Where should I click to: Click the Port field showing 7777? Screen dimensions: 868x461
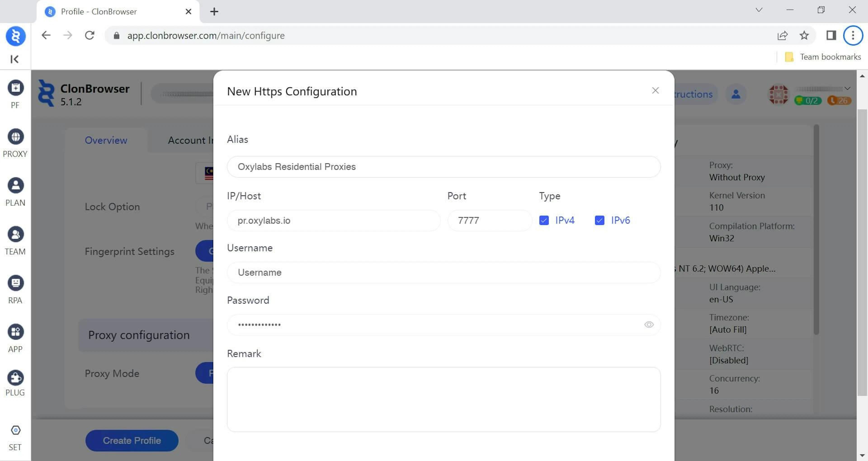(490, 220)
